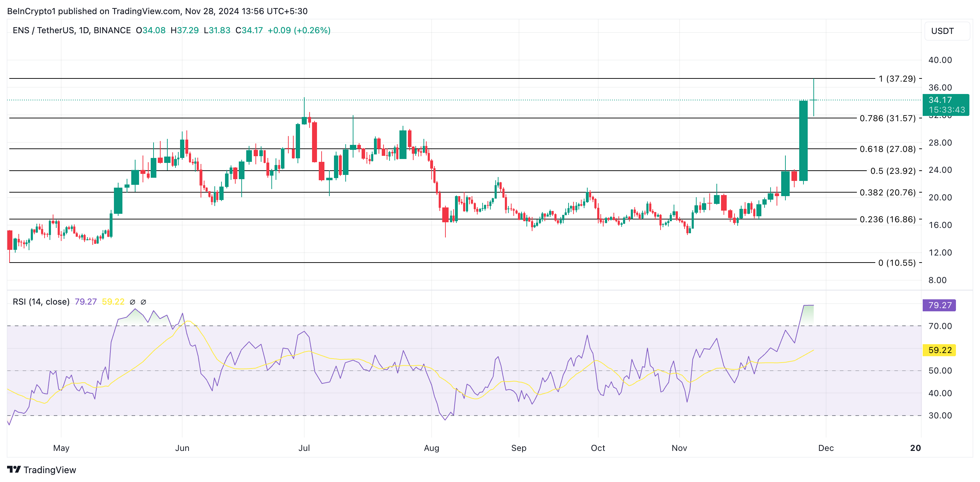Select the 0.618 (27.08) Fibonacci level label
This screenshot has height=482, width=980.
887,149
